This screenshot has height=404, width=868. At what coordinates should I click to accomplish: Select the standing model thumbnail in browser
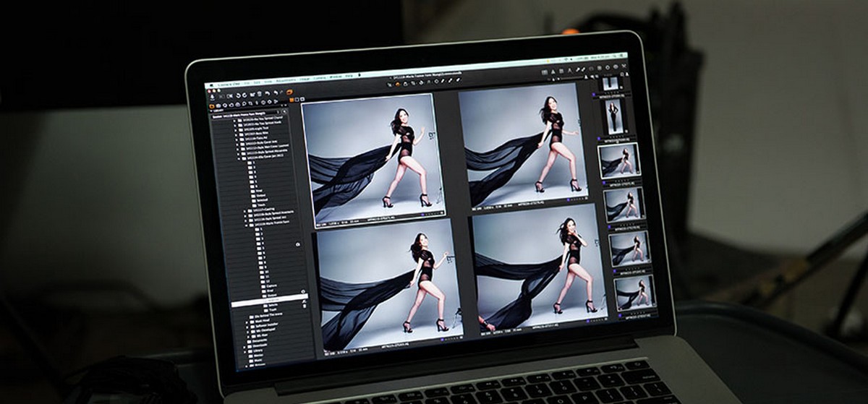tap(614, 116)
